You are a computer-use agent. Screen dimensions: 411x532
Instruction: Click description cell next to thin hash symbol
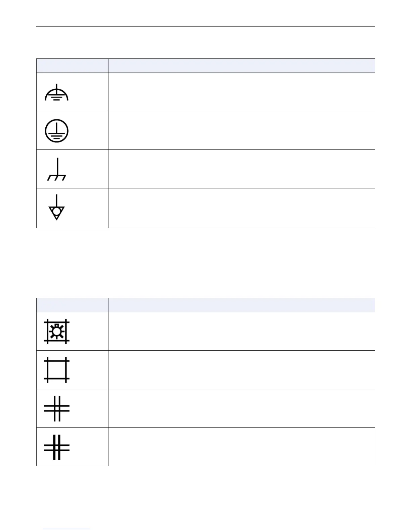click(x=241, y=408)
